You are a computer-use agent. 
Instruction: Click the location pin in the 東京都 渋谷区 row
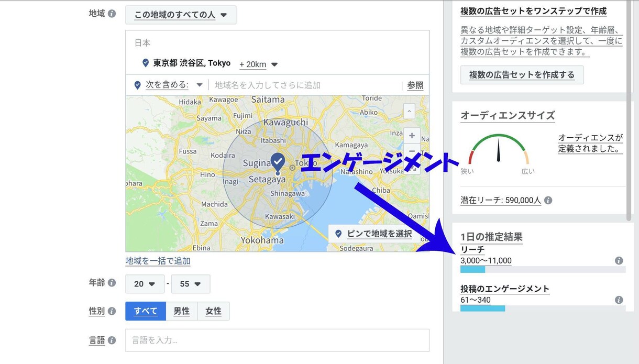146,63
